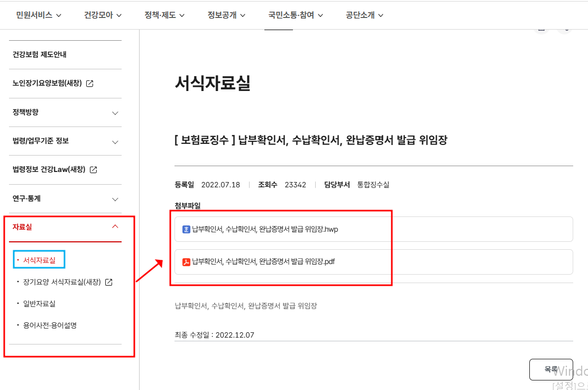
Task: Click the 건강보험 제도안내 sidebar link
Action: [x=41, y=53]
